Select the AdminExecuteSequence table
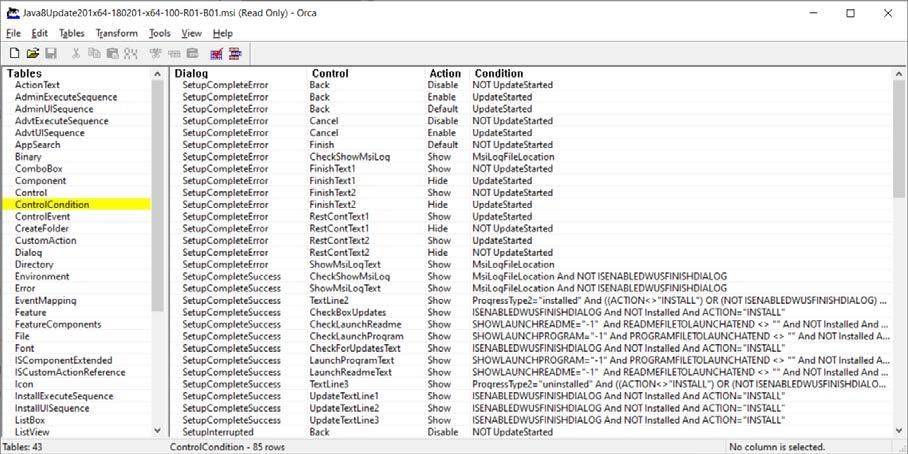 [66, 97]
